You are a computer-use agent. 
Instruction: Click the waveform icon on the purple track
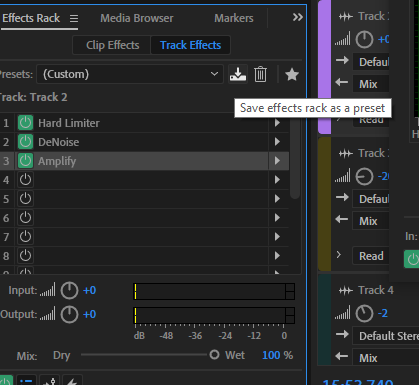(346, 16)
